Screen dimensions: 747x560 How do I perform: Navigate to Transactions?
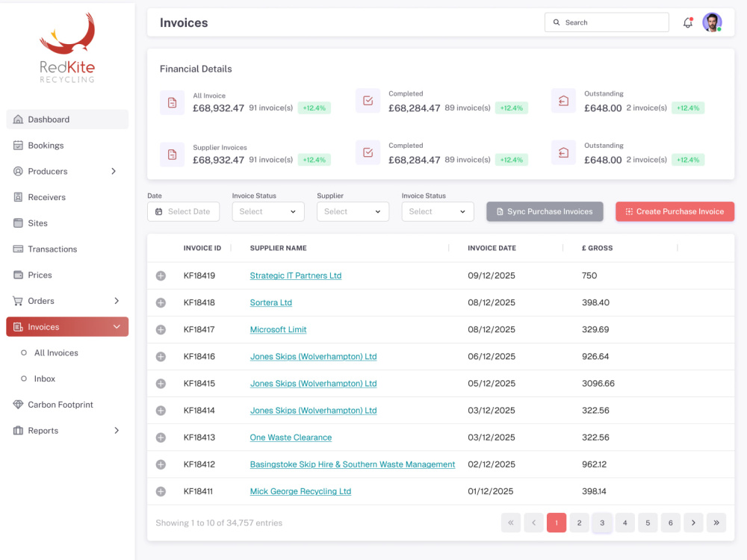(67, 249)
